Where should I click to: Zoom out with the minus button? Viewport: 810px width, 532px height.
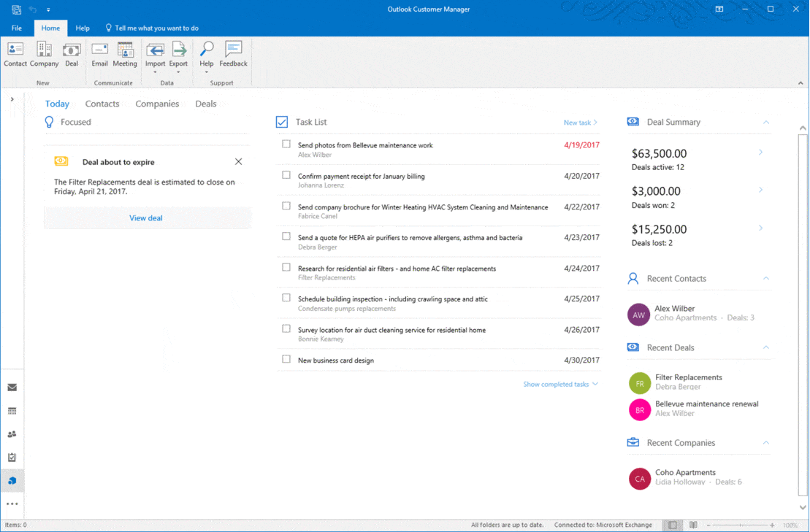(708, 525)
